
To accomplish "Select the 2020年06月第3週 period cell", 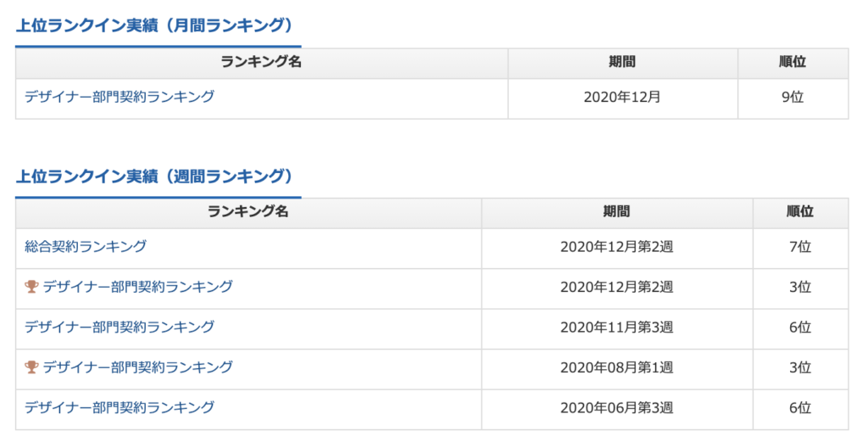I will point(617,409).
